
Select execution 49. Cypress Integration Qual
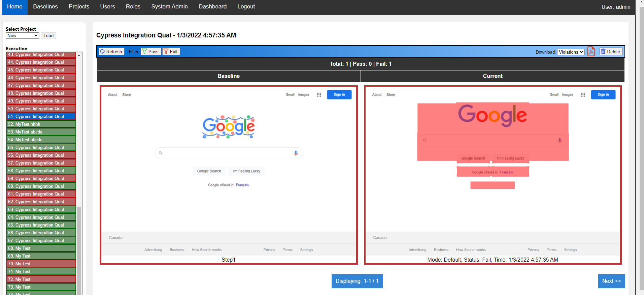[x=41, y=101]
